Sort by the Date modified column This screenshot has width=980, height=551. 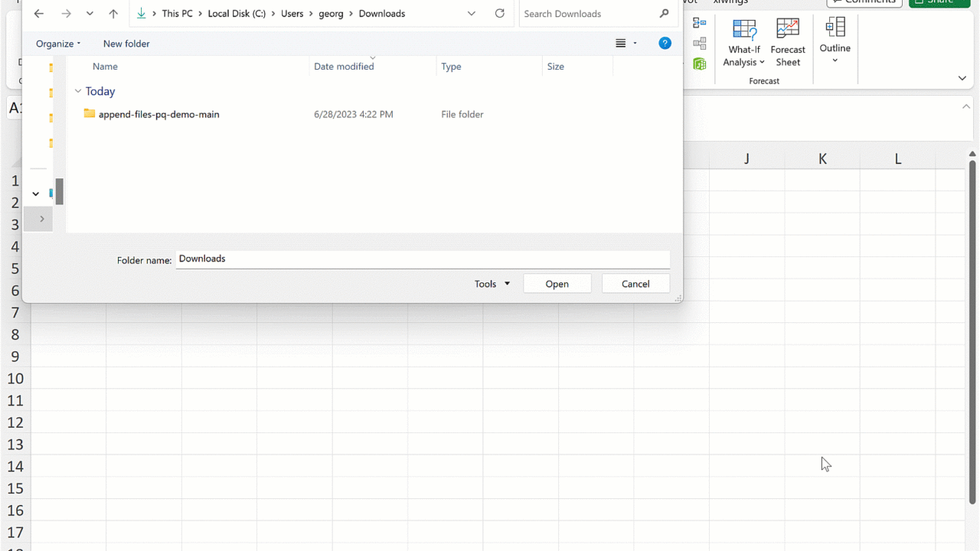(344, 67)
